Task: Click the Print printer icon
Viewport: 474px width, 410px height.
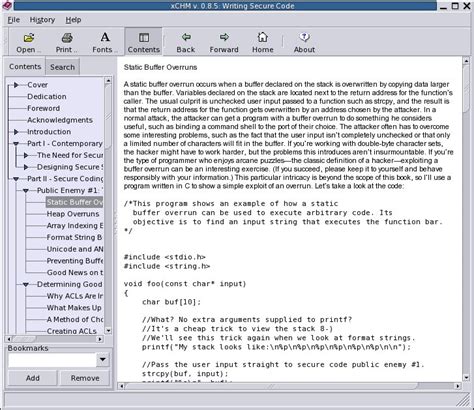Action: click(67, 38)
